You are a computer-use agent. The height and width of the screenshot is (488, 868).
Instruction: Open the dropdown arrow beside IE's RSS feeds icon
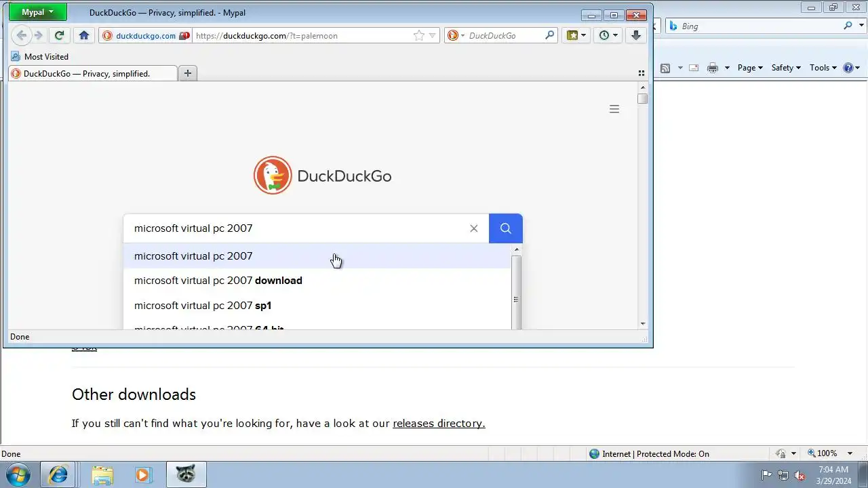tap(680, 68)
